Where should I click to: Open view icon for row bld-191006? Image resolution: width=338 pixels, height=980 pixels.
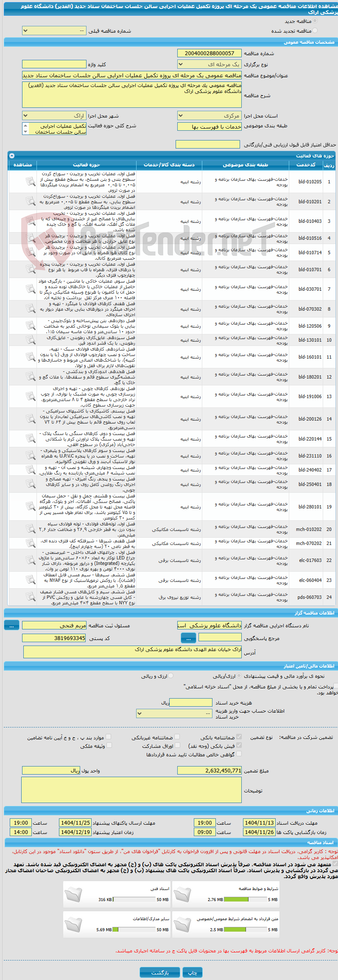coord(31,396)
